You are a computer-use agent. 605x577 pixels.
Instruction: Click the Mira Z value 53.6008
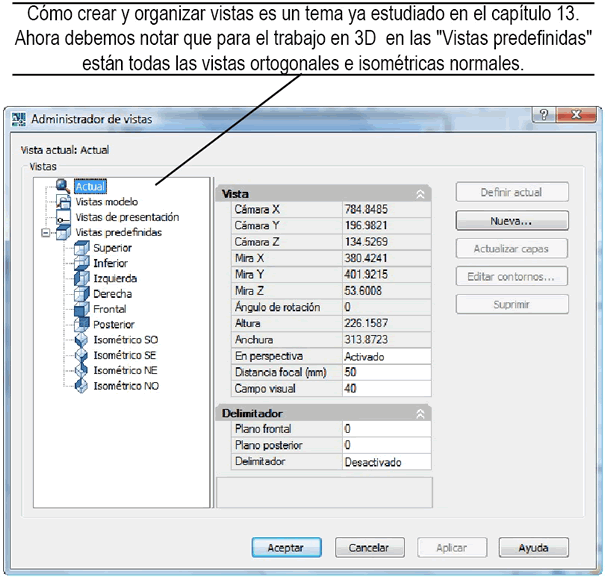tap(387, 291)
